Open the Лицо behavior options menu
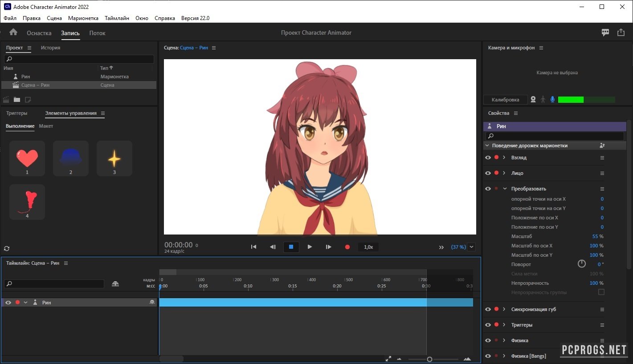 pos(602,173)
